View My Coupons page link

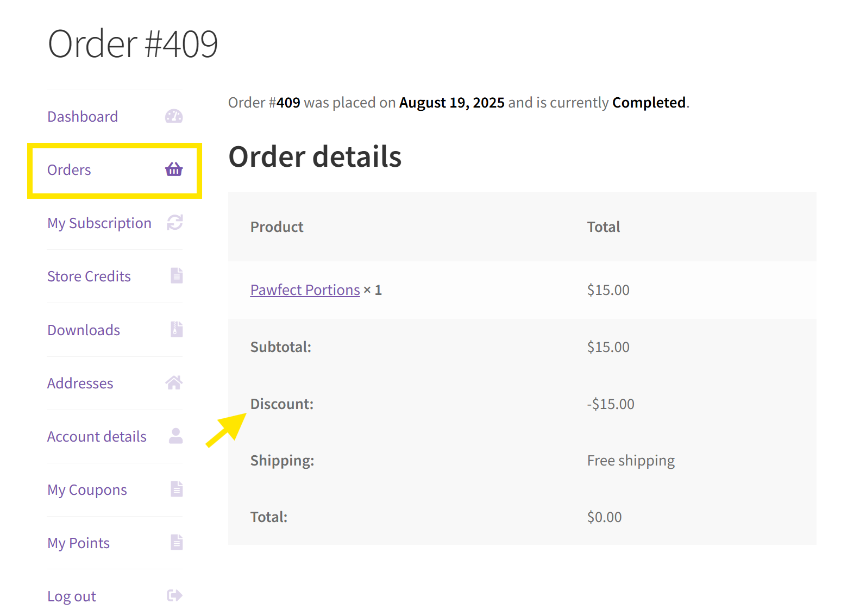point(87,490)
